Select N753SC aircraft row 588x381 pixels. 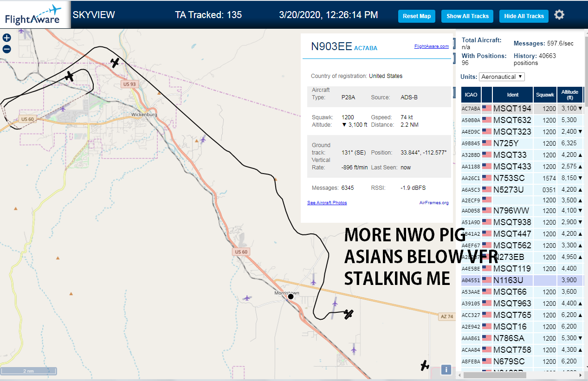tap(522, 178)
